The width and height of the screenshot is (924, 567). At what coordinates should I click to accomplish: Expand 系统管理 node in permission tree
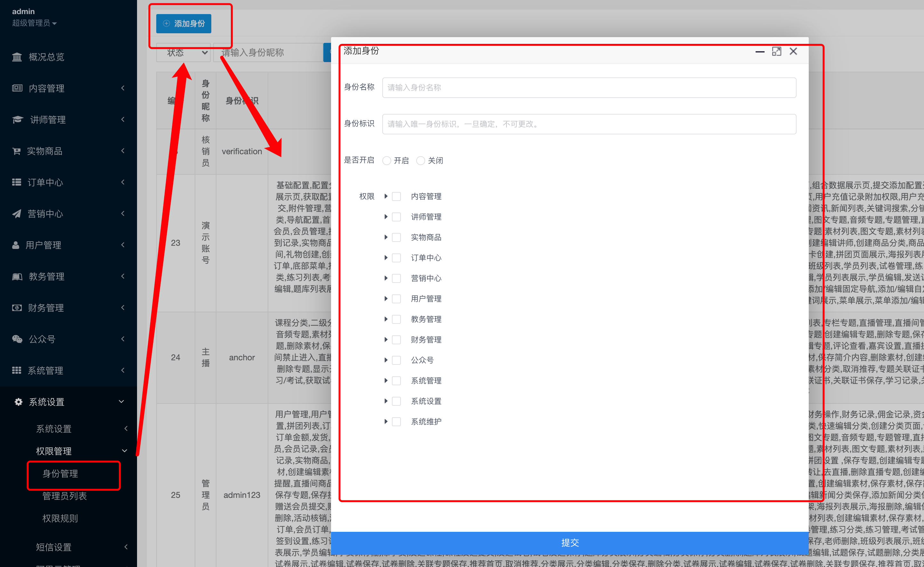386,381
